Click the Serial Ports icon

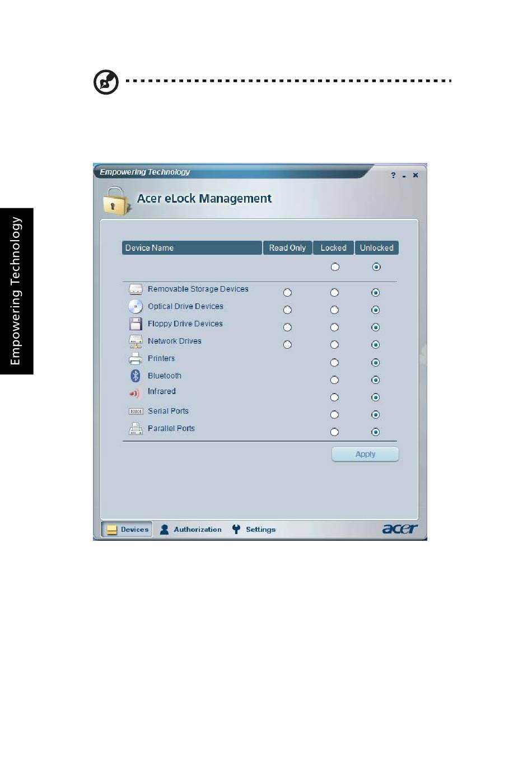tap(136, 411)
